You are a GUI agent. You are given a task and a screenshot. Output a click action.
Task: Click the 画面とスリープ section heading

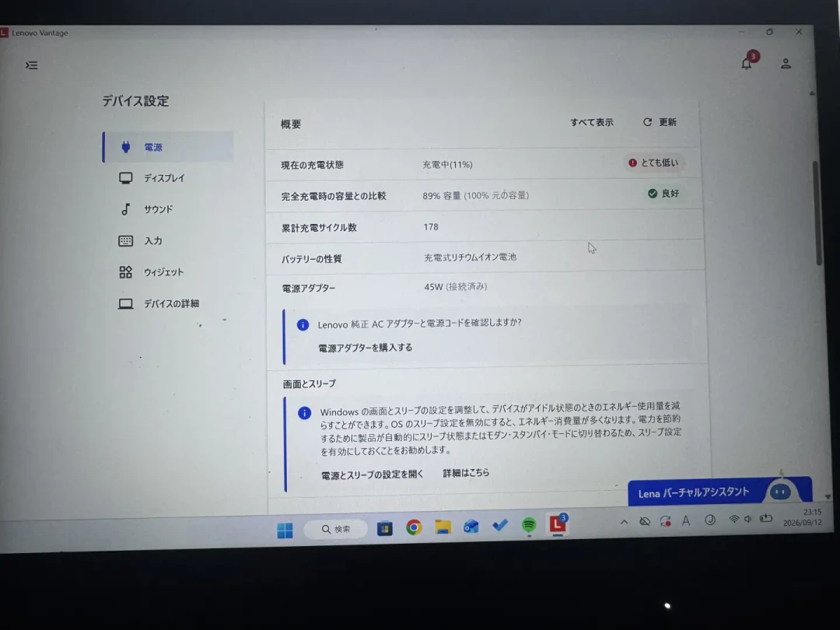point(309,383)
